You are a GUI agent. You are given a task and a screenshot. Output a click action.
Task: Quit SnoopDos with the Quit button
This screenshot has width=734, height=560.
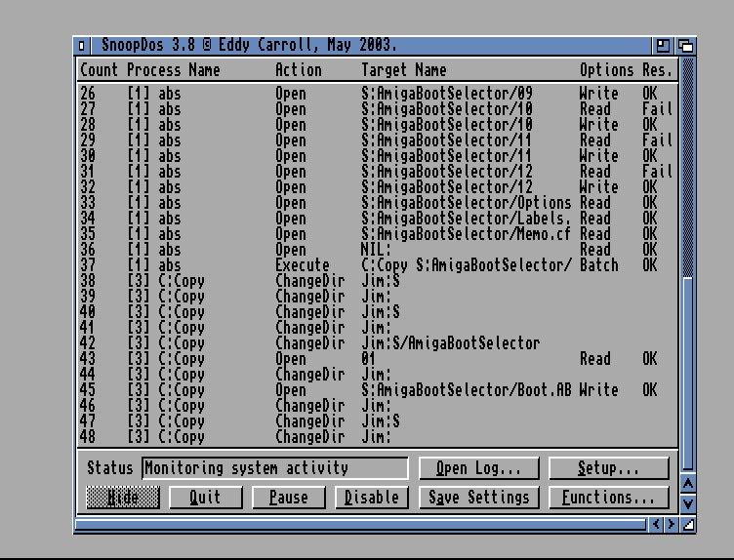(x=206, y=498)
